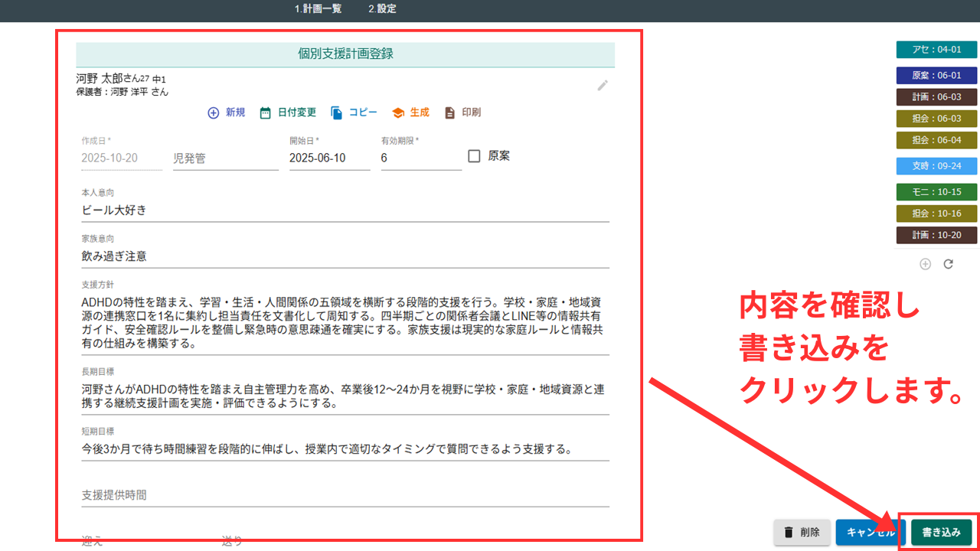This screenshot has height=551, width=980.
Task: Click the 削除 trash button
Action: click(x=802, y=532)
